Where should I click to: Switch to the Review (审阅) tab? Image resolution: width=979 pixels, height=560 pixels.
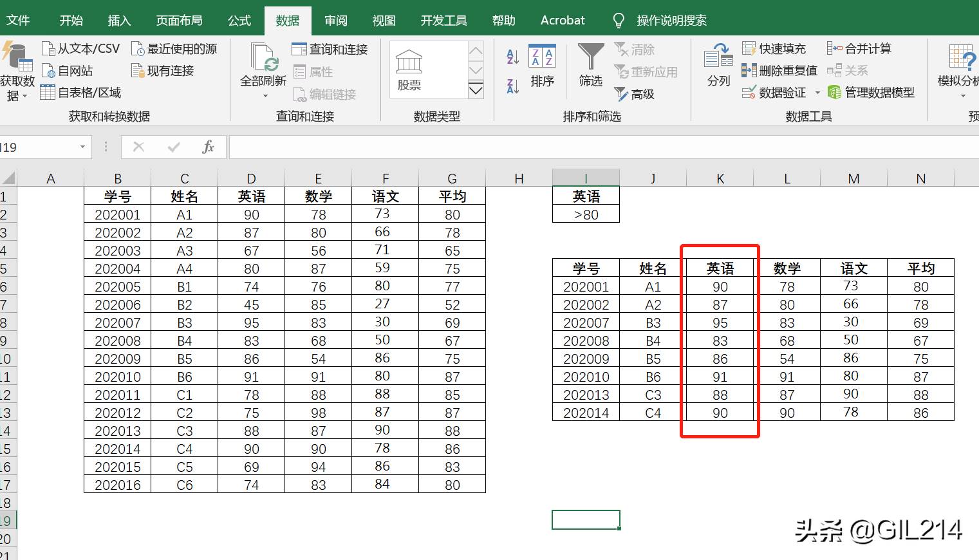pos(335,21)
